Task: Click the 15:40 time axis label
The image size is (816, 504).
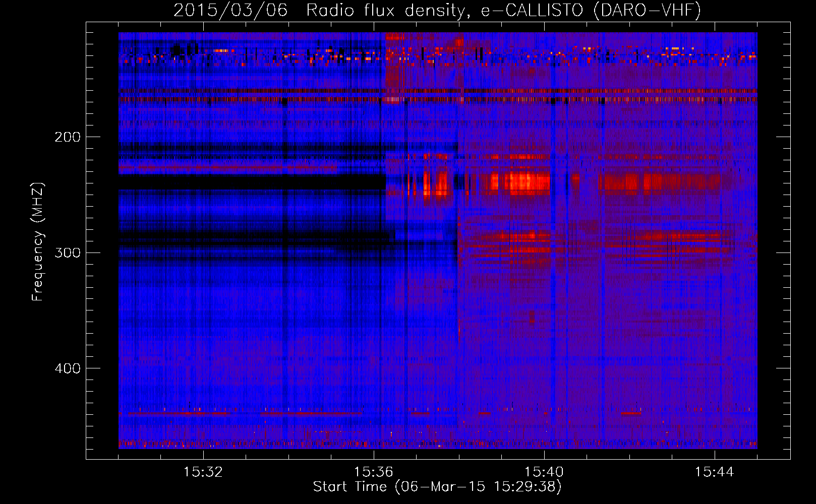Action: click(544, 472)
